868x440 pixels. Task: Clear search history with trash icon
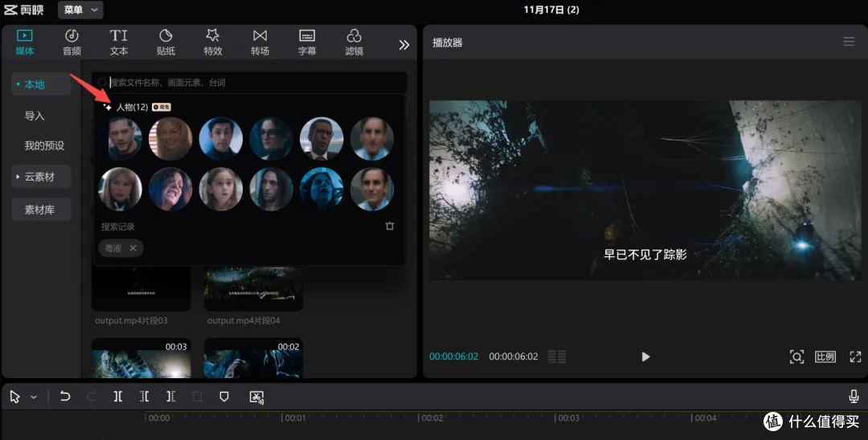coord(390,226)
